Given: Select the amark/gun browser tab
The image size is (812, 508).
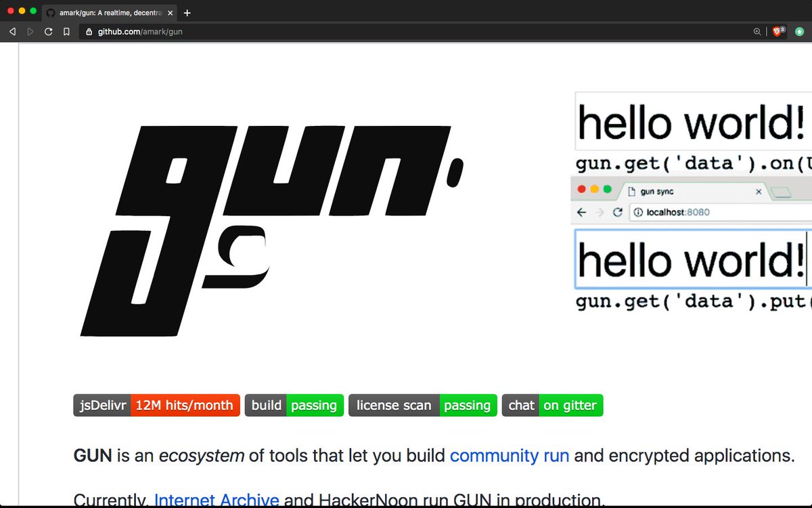Looking at the screenshot, I should [109, 12].
